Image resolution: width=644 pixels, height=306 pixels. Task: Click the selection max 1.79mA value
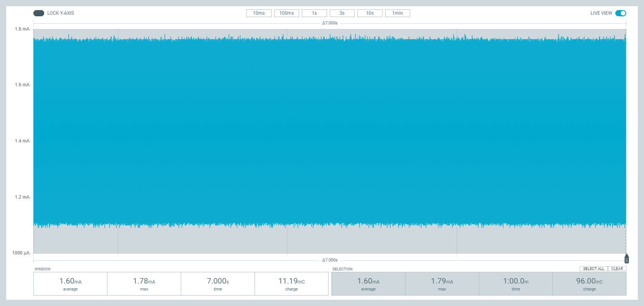point(442,281)
